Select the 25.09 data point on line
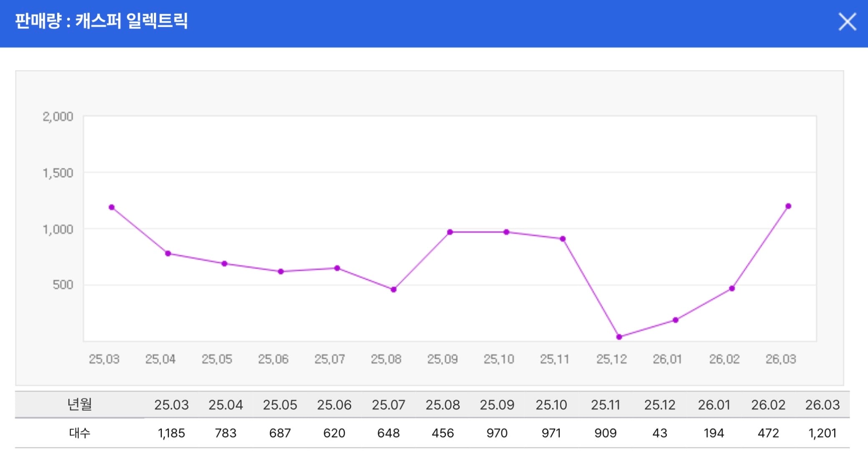The width and height of the screenshot is (868, 452). pos(450,232)
